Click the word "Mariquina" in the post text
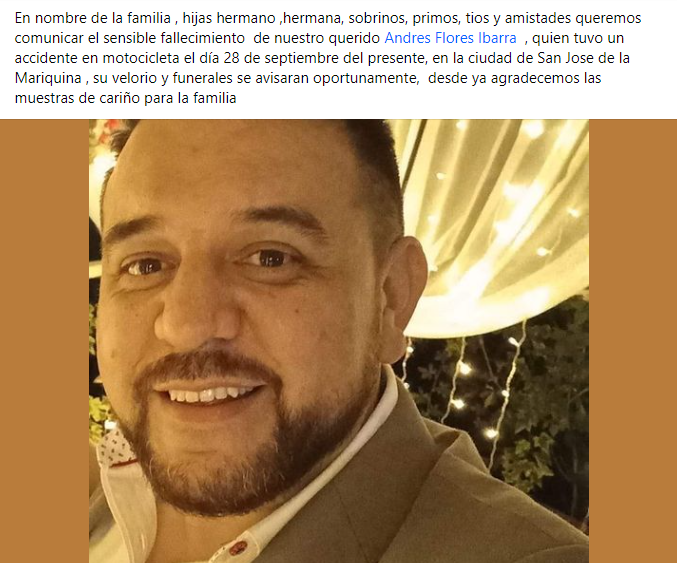 tap(48, 78)
